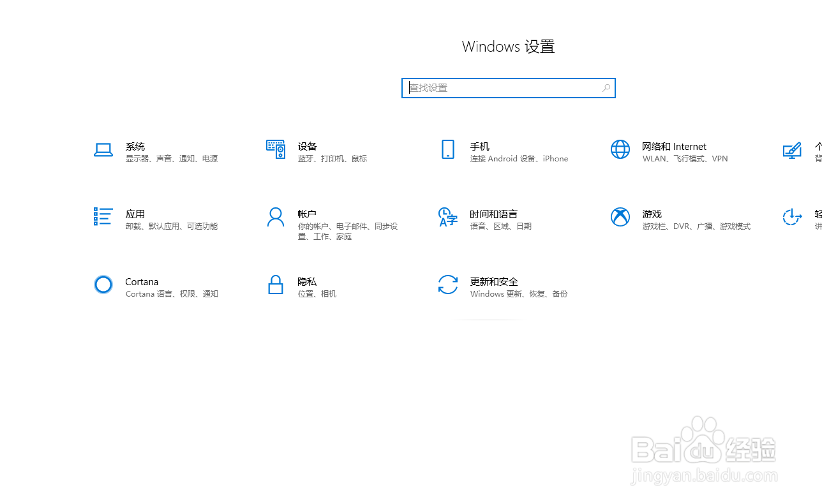
Task: Open the 游戏 settings category
Action: point(652,214)
